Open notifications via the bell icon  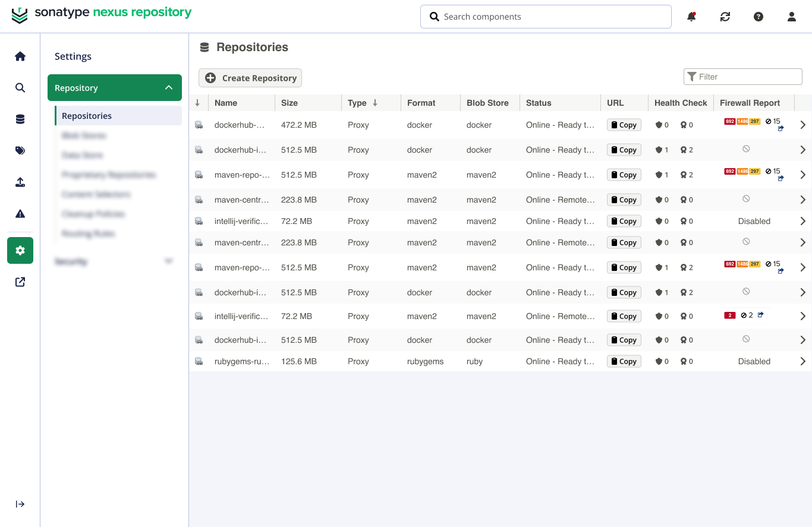pos(691,17)
